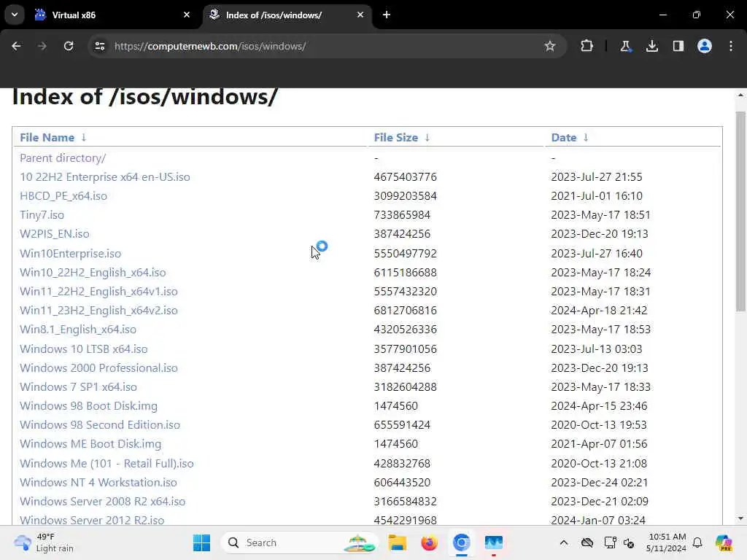Open the browser profile avatar
Screen dimensions: 747x560
705,46
